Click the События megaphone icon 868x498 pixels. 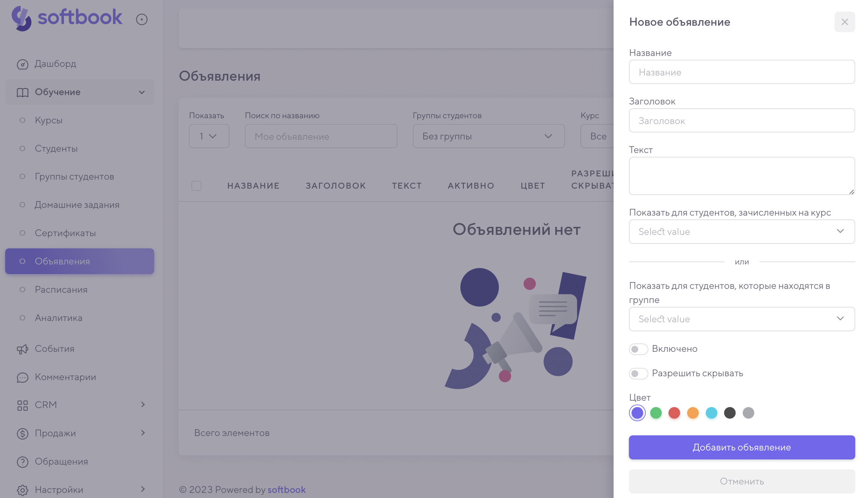(22, 349)
